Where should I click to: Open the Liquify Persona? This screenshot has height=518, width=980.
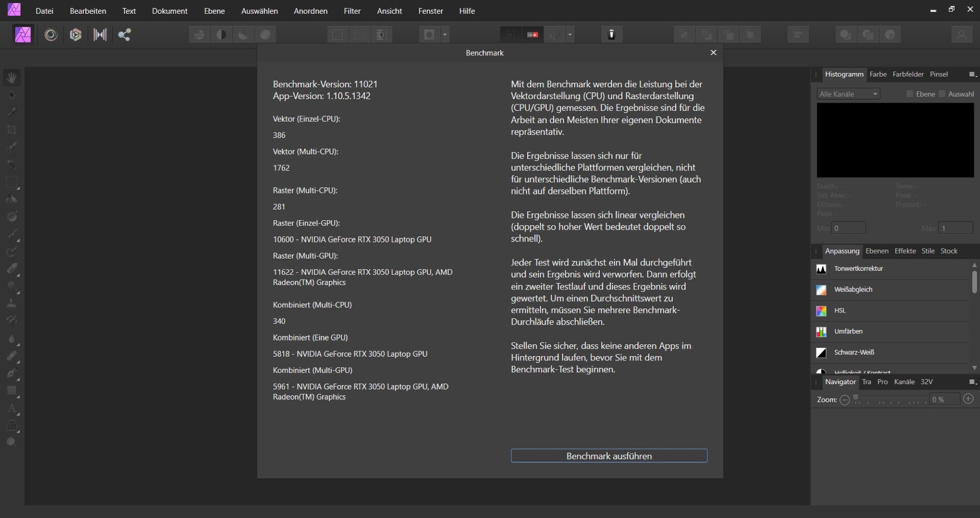click(51, 35)
